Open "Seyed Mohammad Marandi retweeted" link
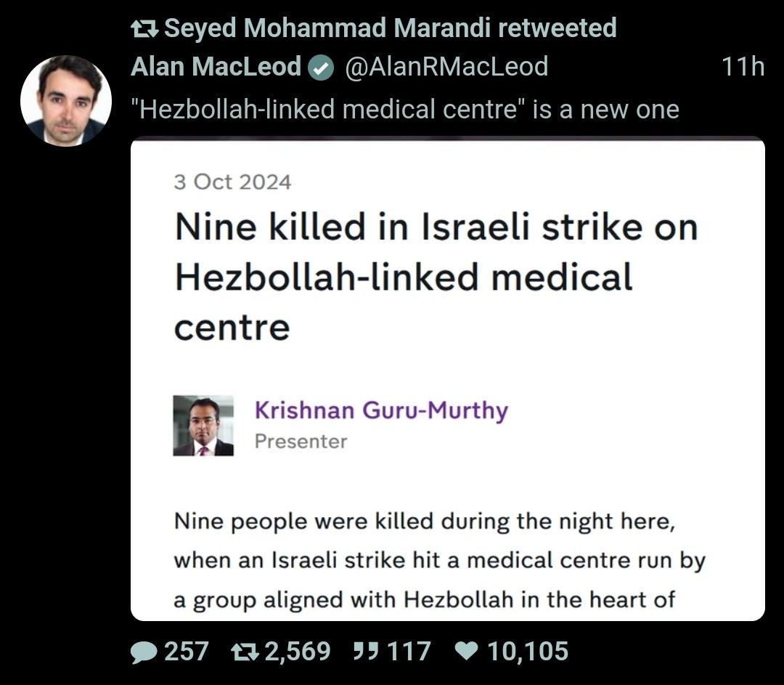784x685 pixels. pyautogui.click(x=390, y=28)
